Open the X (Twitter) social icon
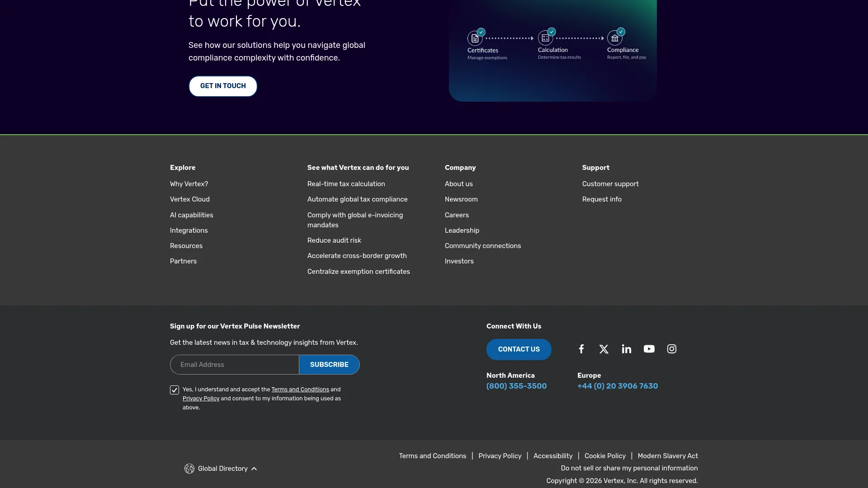 [604, 349]
